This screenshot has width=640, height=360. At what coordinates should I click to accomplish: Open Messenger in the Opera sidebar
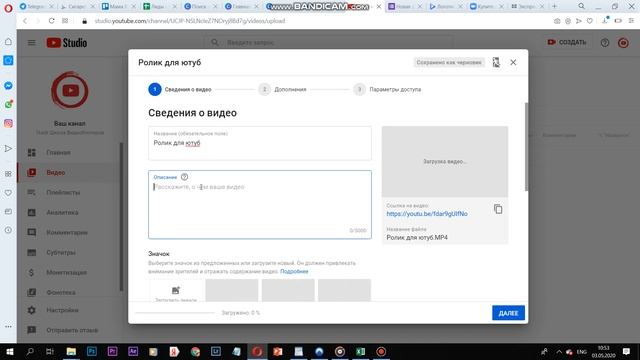coord(8,86)
